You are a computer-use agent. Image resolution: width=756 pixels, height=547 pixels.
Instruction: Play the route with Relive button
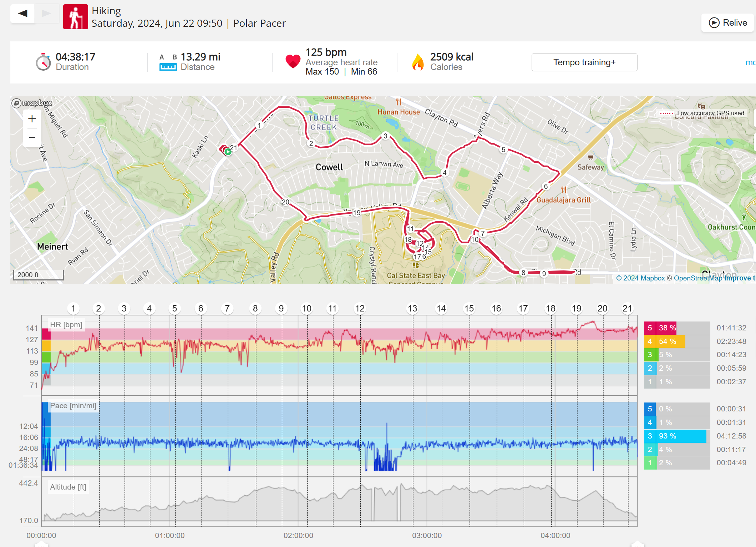[727, 23]
